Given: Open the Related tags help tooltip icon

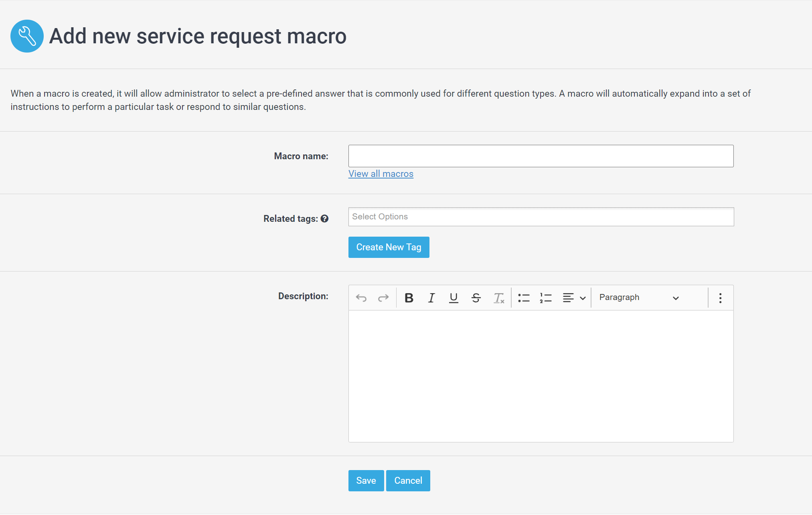Looking at the screenshot, I should point(325,218).
